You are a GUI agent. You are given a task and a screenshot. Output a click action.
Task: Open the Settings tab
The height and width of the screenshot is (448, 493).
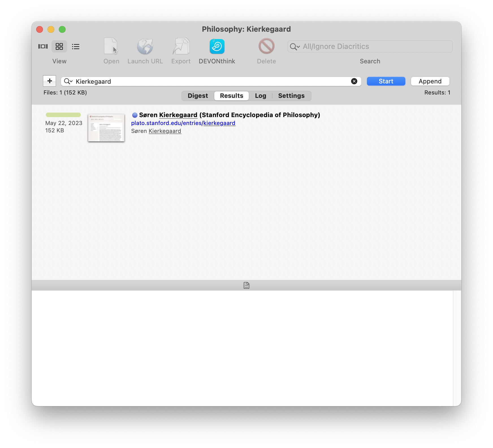[291, 96]
